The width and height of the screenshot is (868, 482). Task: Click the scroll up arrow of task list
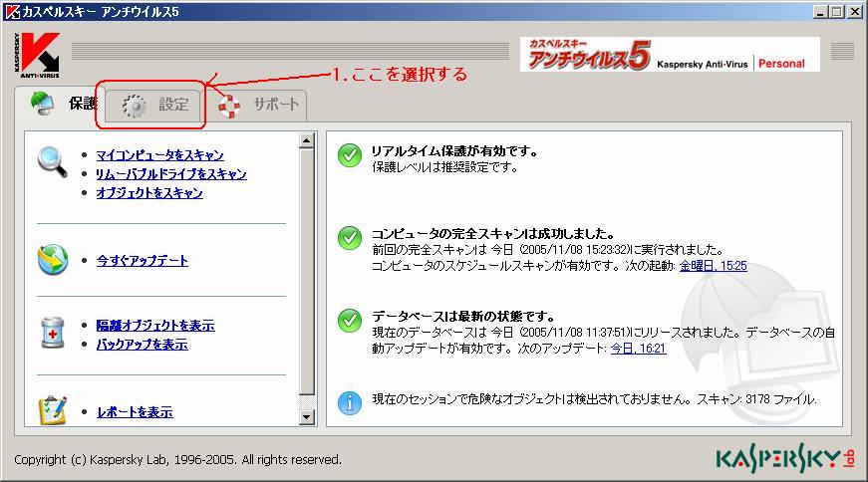coord(307,140)
